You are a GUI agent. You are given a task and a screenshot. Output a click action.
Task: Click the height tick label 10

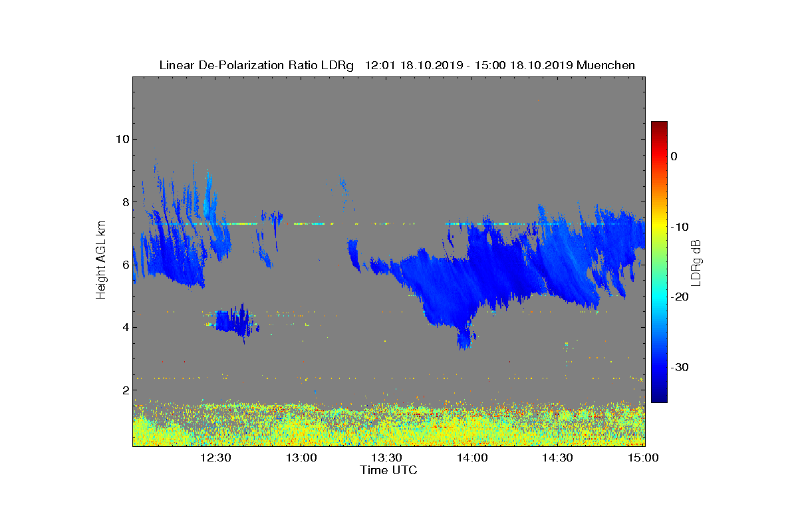(x=121, y=139)
